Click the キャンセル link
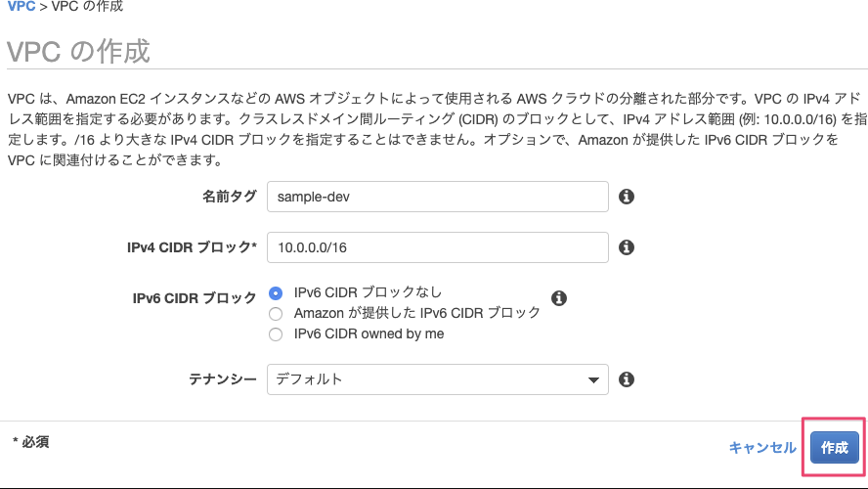This screenshot has width=868, height=489. (762, 447)
